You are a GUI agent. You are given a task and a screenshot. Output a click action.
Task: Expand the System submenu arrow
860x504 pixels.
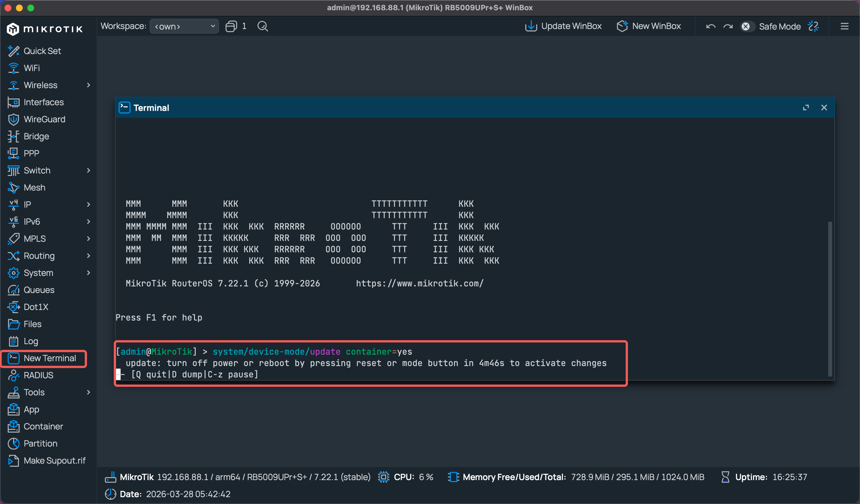88,273
